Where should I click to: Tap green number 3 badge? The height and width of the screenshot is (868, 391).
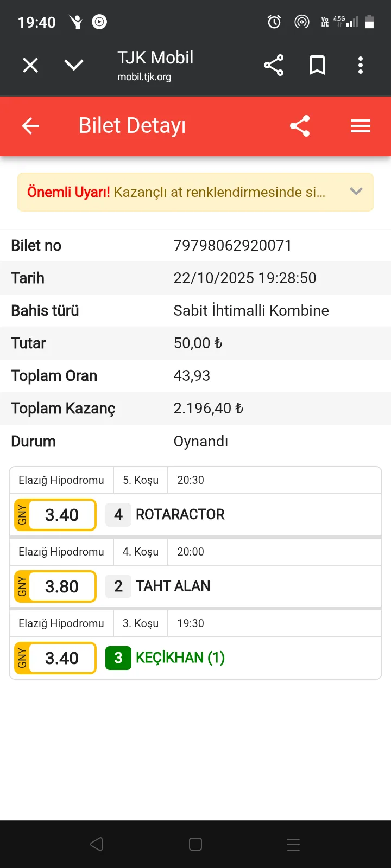click(x=118, y=658)
